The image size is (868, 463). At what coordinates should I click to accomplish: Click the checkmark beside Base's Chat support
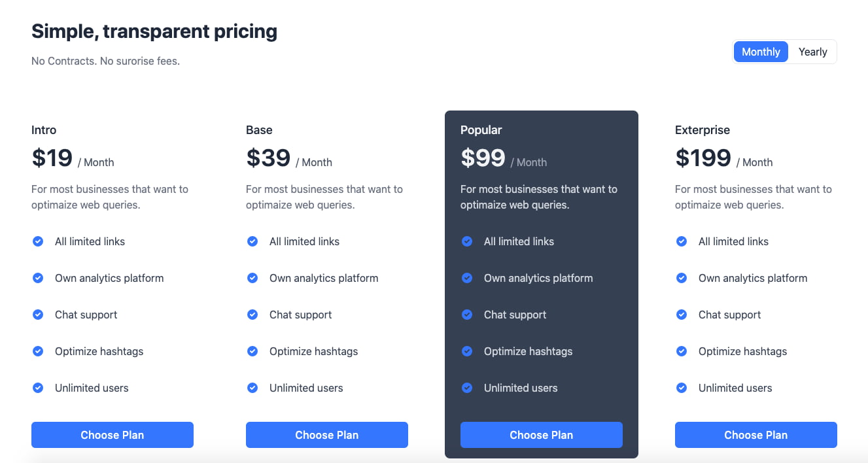pyautogui.click(x=252, y=315)
